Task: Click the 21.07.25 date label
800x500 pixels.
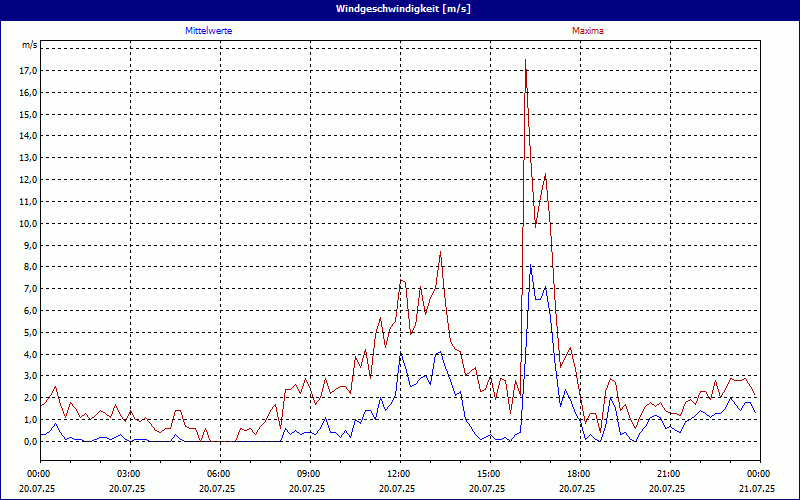Action: pos(757,489)
